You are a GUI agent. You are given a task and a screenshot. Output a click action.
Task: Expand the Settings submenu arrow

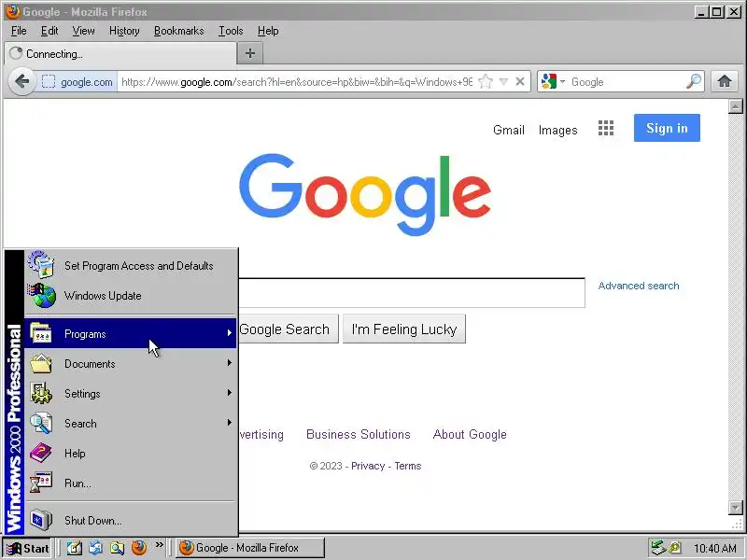point(230,393)
